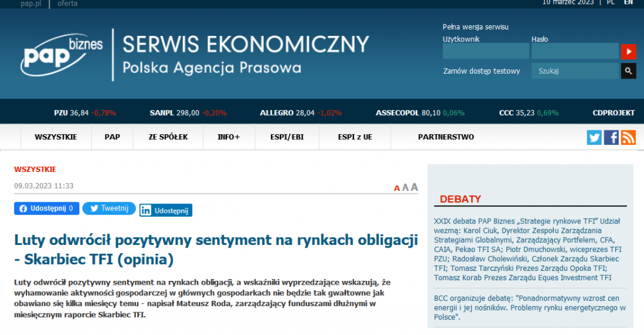The height and width of the screenshot is (335, 644).
Task: Click the PZU 36,84 ticker quote
Action: coord(85,113)
